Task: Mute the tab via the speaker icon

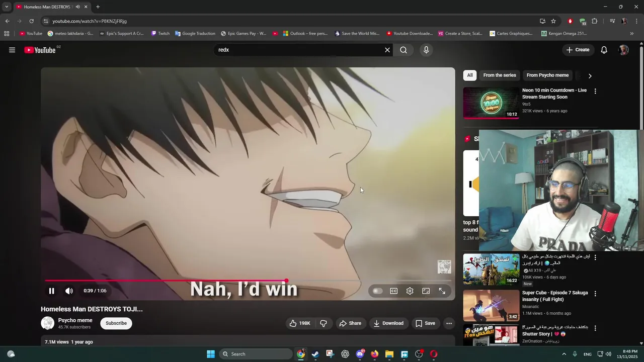Action: coord(77,7)
